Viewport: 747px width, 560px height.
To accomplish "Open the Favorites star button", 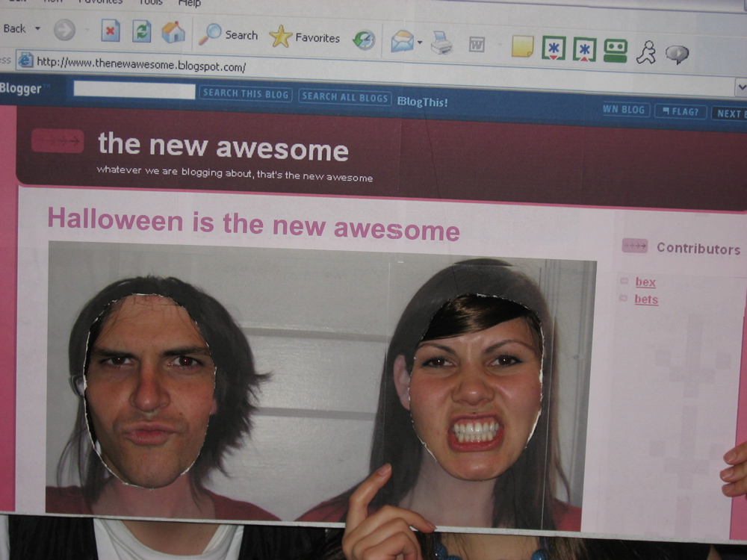I will [305, 37].
